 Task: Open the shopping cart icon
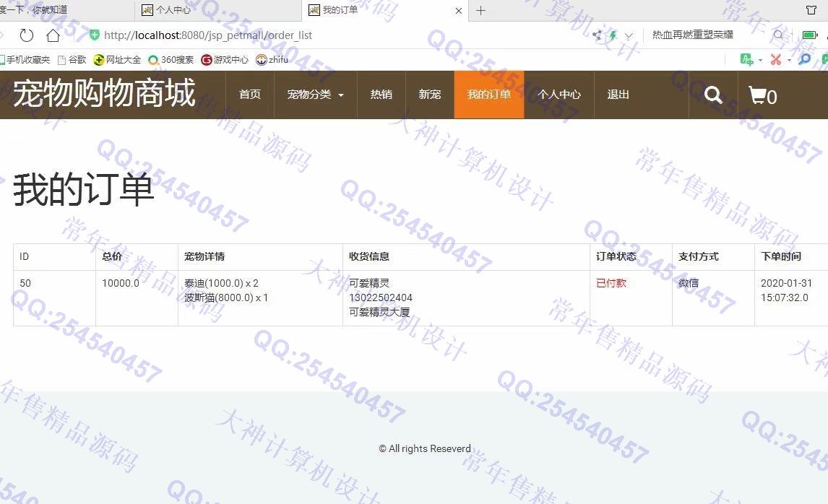click(762, 95)
